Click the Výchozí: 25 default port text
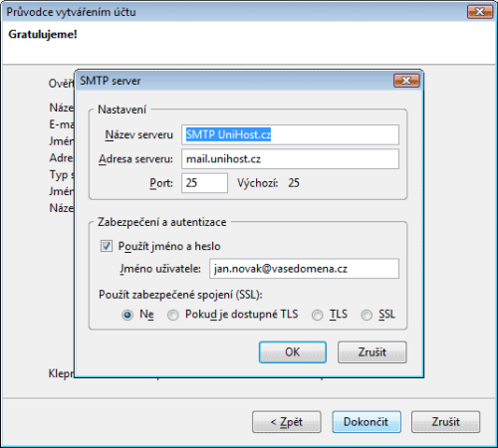Screen dimensions: 498x448 (x=268, y=183)
